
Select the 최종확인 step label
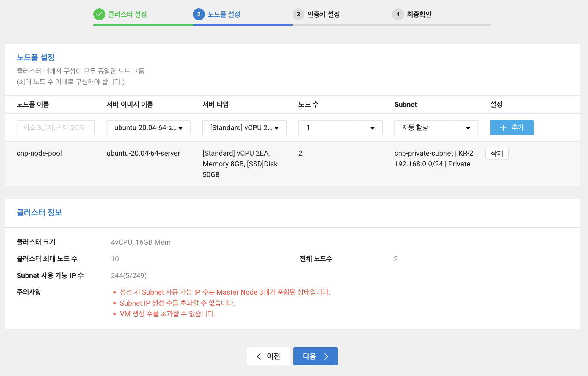click(x=419, y=14)
